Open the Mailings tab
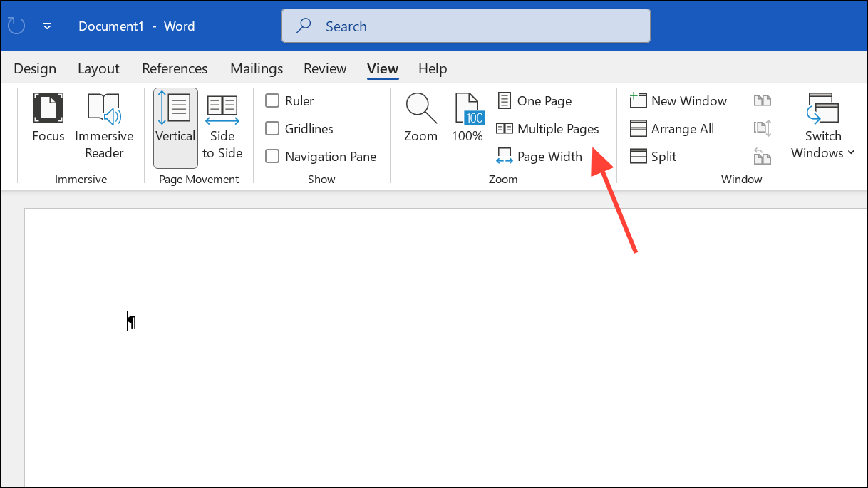Screen dimensions: 868x488 click(x=257, y=68)
